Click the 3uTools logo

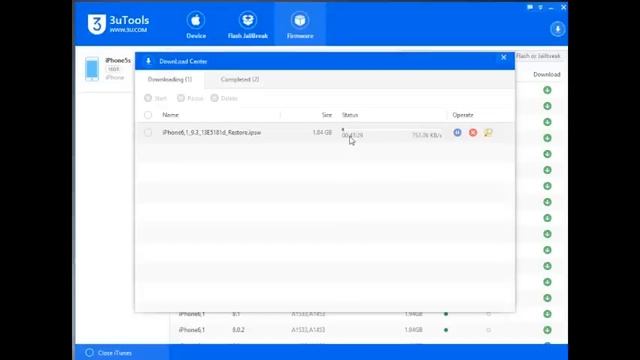point(118,24)
